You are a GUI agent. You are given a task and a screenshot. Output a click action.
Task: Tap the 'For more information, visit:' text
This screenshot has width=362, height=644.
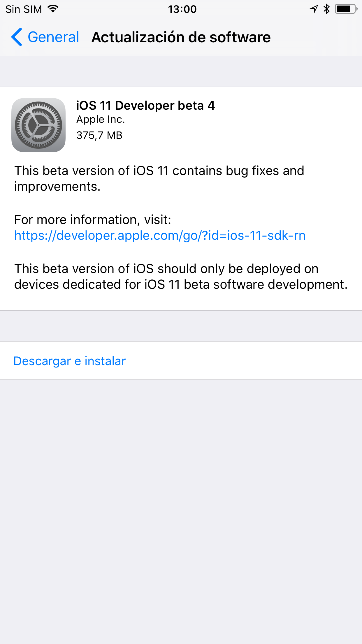(x=93, y=220)
